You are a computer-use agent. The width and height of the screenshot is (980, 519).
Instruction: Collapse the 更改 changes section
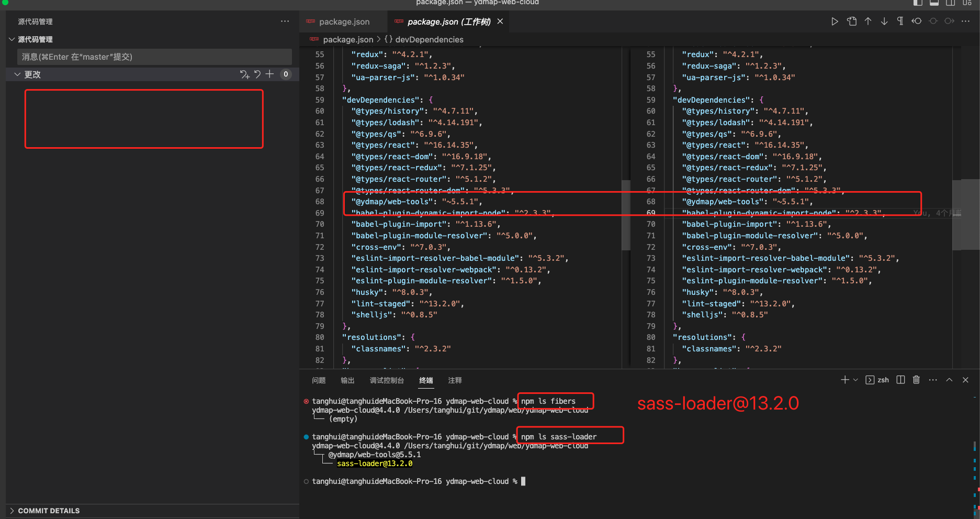tap(17, 74)
